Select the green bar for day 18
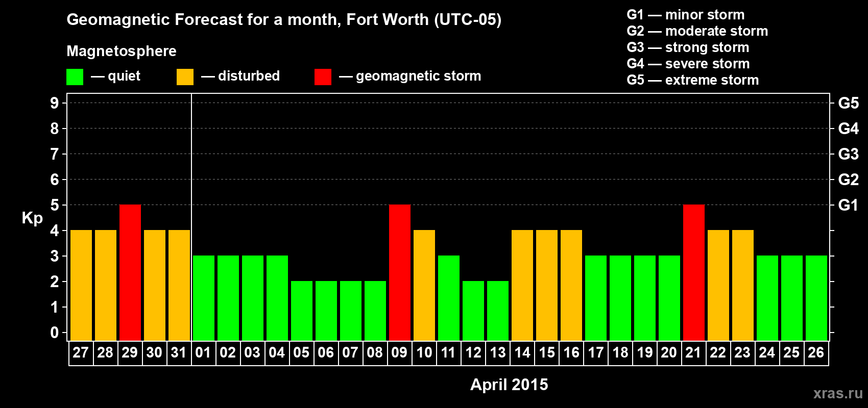This screenshot has height=408, width=868. tap(620, 298)
